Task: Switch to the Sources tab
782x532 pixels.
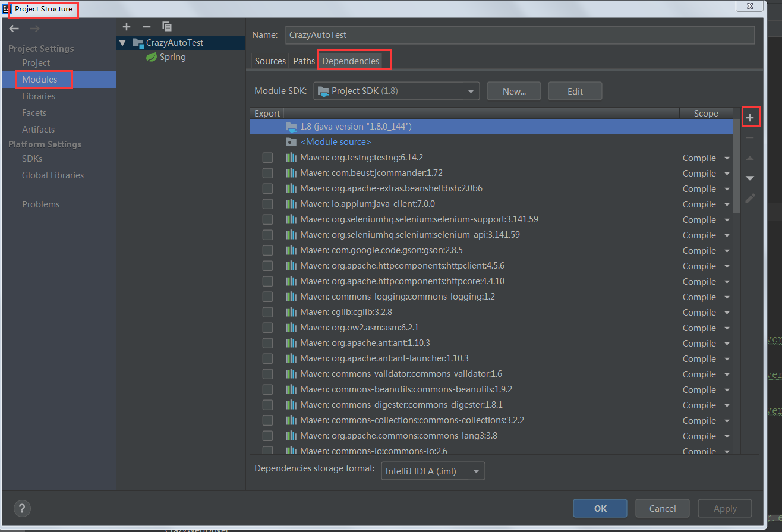Action: (x=270, y=61)
